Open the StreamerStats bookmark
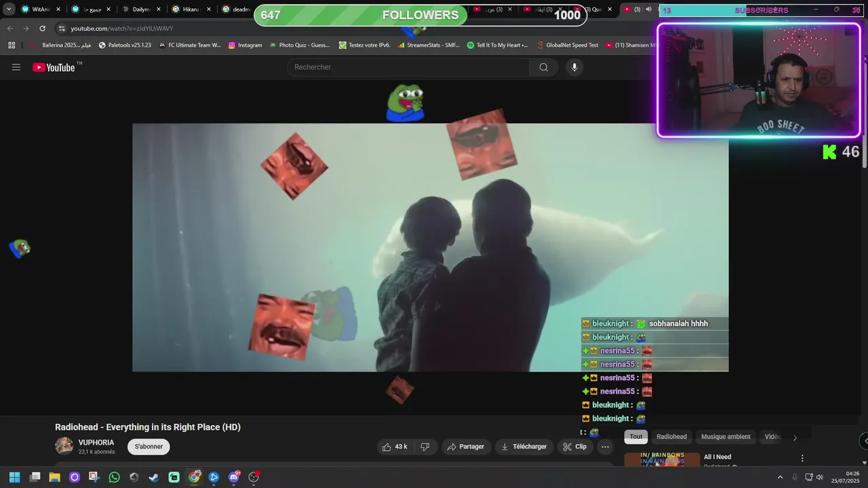Image resolution: width=868 pixels, height=488 pixels. coord(429,45)
